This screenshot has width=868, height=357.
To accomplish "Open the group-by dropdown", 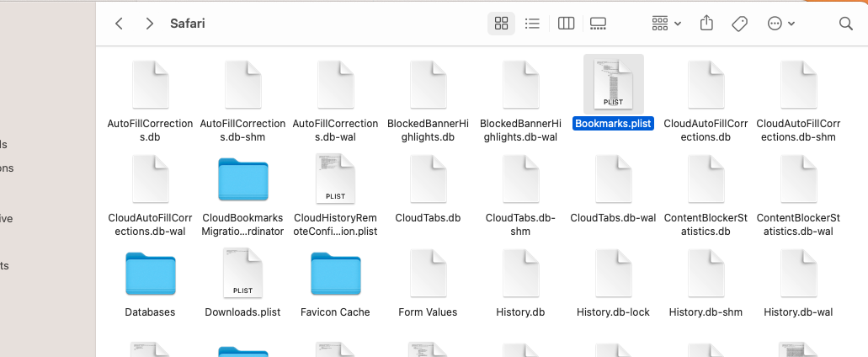I will tap(666, 24).
